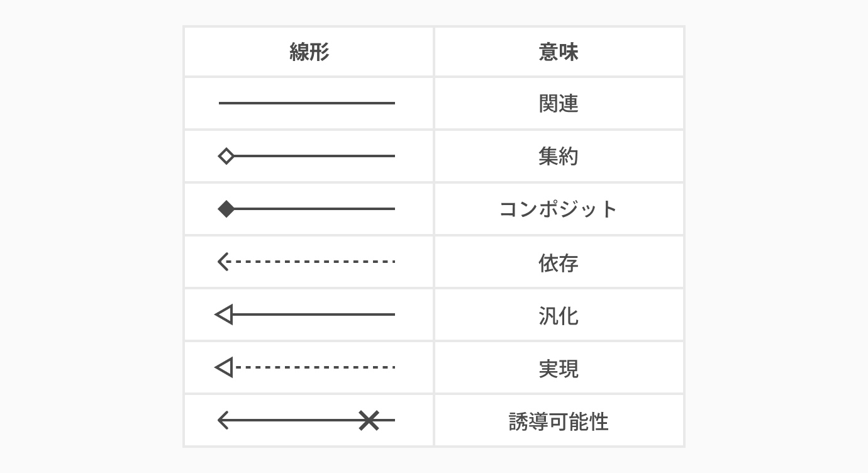Click hollow triangle on dashed realization line
Screen dimensions: 868x473
point(224,367)
